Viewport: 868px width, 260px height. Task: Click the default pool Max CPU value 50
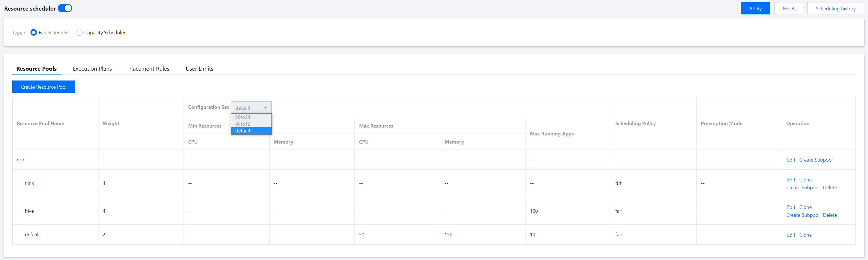click(362, 235)
